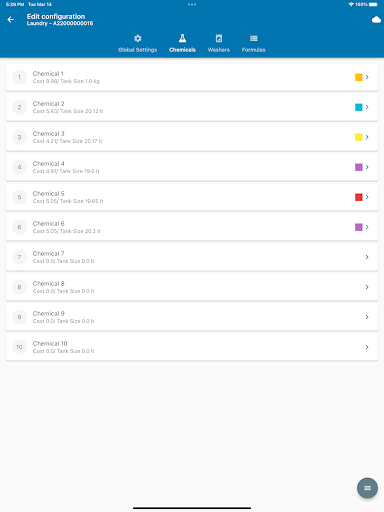Image resolution: width=384 pixels, height=512 pixels.
Task: Open the Global Settings gear icon
Action: pos(138,38)
